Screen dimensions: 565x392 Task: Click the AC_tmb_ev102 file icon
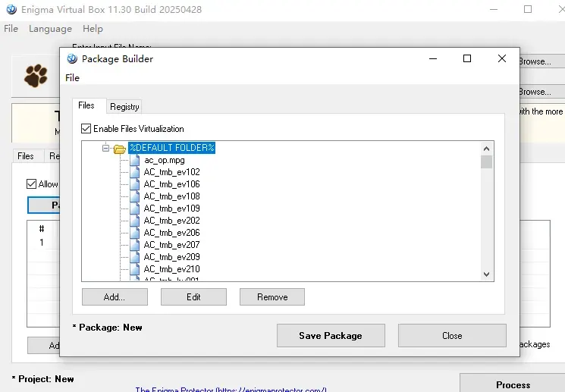tap(135, 172)
